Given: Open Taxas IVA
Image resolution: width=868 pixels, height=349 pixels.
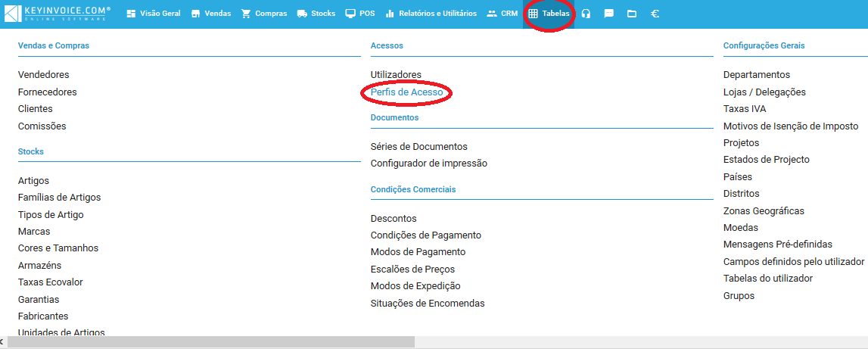Looking at the screenshot, I should click(745, 109).
